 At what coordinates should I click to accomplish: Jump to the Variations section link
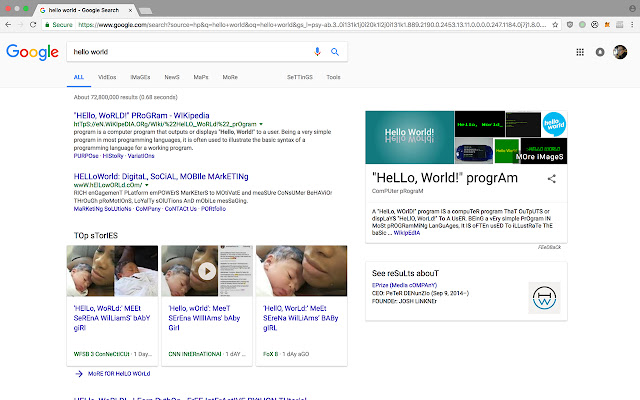pyautogui.click(x=141, y=156)
